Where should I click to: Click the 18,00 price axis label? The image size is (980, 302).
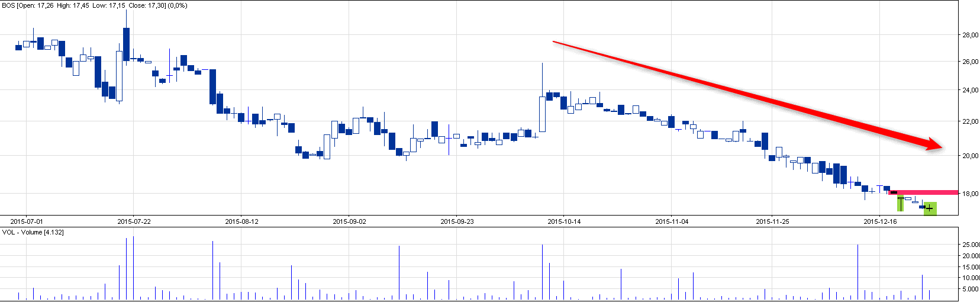[x=970, y=194]
